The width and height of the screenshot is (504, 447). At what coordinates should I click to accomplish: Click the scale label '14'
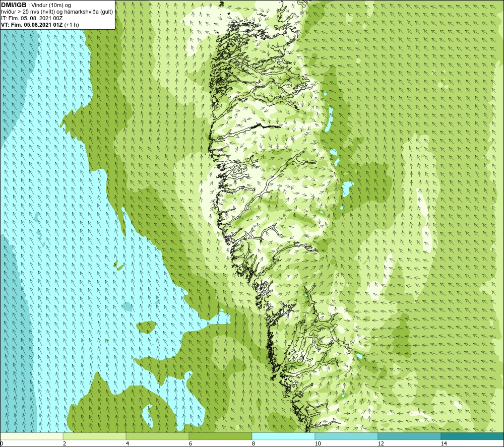pos(444,443)
